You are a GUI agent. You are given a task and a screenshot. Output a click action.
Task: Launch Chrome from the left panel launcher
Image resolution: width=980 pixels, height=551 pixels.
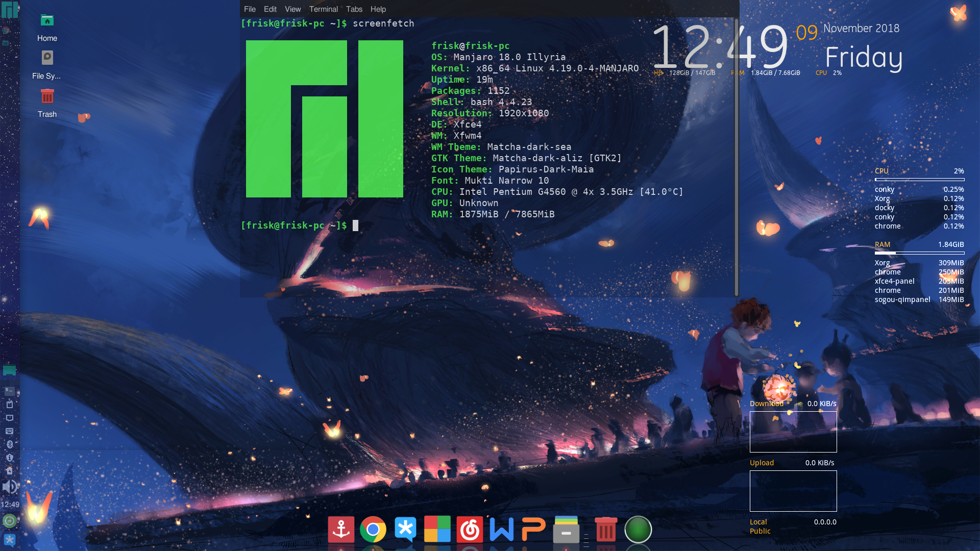coord(6,31)
